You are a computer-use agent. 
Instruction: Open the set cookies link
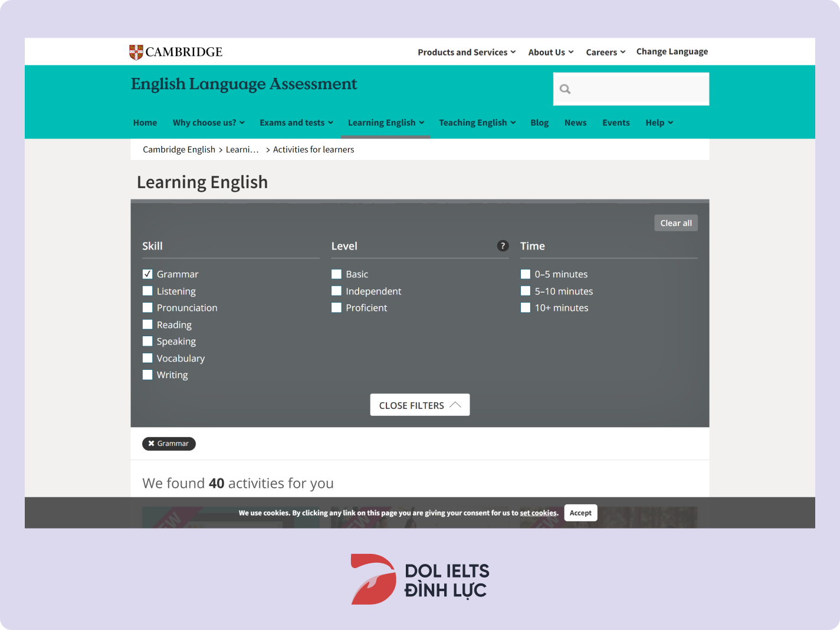pyautogui.click(x=538, y=513)
